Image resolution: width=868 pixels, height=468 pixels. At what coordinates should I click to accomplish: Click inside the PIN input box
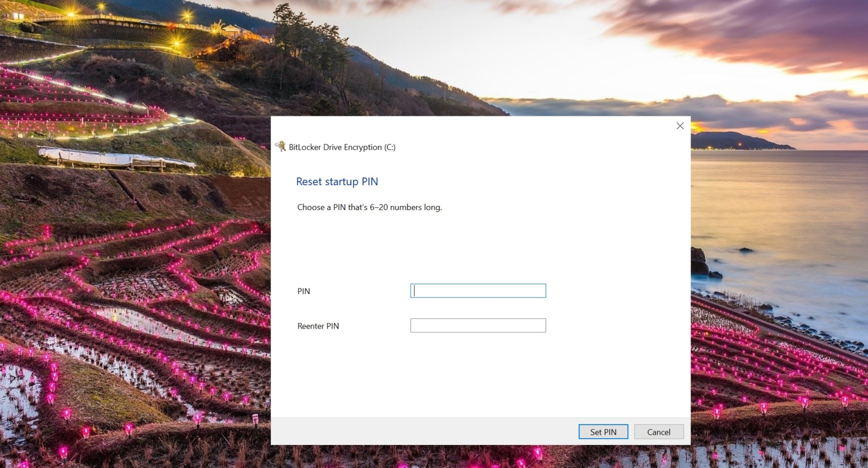point(478,290)
